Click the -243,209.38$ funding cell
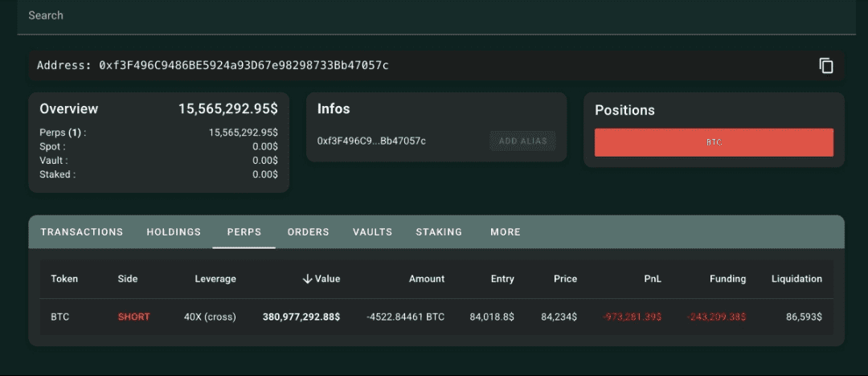This screenshot has width=868, height=376. (x=717, y=317)
